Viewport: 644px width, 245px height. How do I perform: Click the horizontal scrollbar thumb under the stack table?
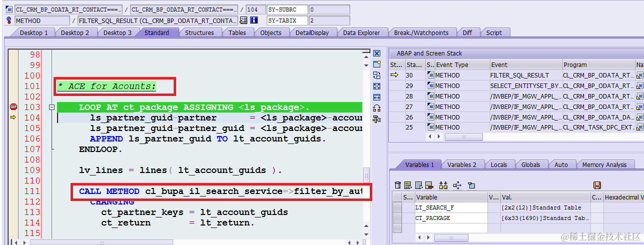pyautogui.click(x=463, y=136)
